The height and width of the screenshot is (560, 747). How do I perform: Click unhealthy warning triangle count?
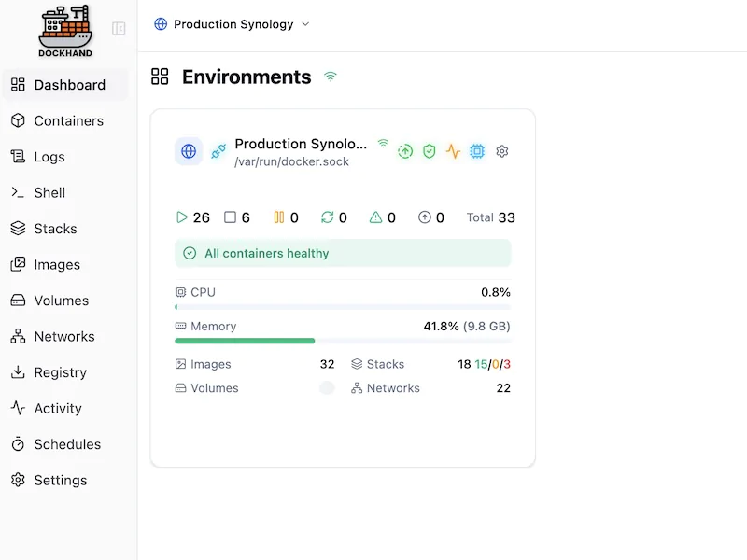383,217
